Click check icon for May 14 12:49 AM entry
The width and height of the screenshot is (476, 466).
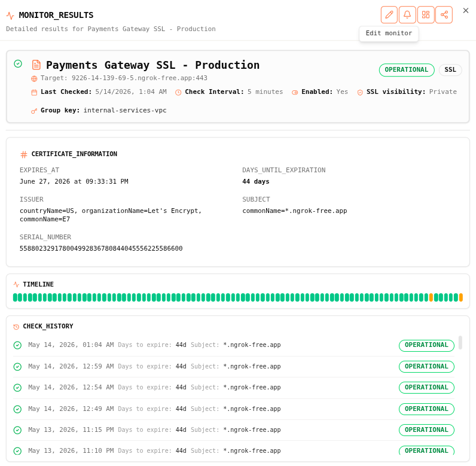click(x=17, y=409)
